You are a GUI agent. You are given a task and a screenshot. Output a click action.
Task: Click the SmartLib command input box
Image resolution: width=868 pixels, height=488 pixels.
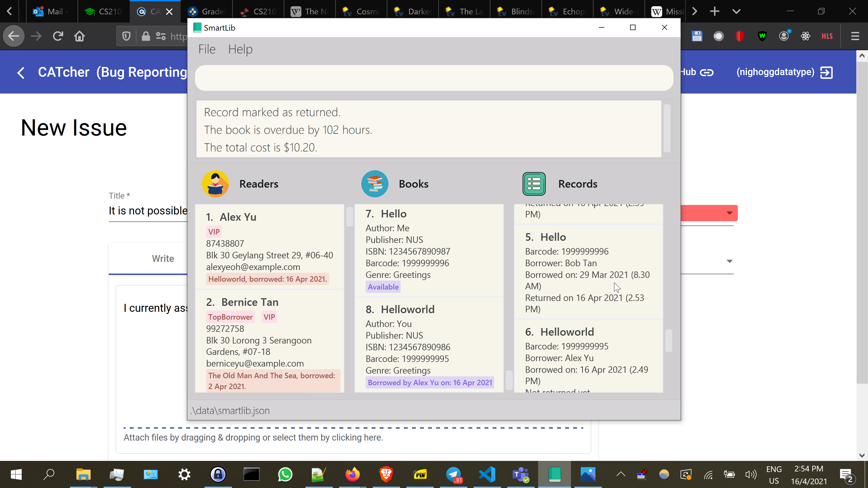(434, 78)
